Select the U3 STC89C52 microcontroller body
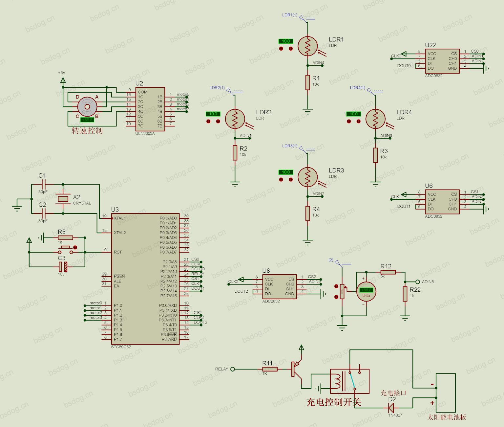The width and height of the screenshot is (504, 427). [x=145, y=279]
